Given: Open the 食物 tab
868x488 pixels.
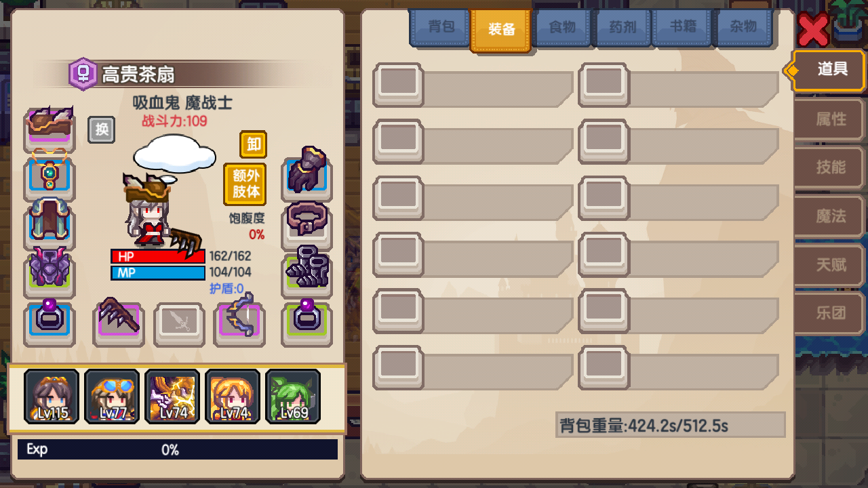Looking at the screenshot, I should (x=561, y=27).
